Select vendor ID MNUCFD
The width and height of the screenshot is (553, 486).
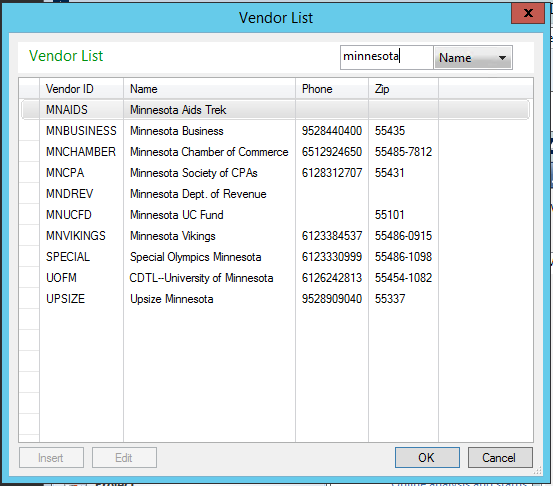click(69, 215)
